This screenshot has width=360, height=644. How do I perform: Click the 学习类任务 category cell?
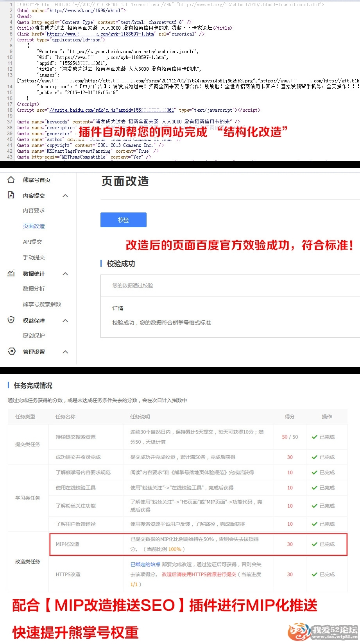click(27, 498)
